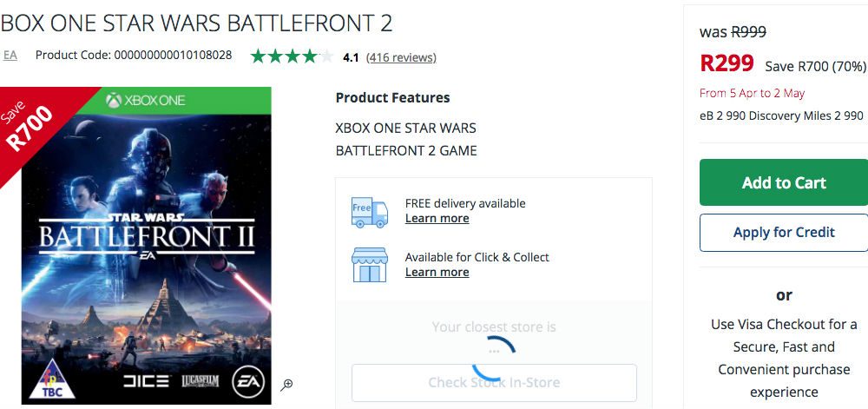Click the Lucasfilm logo on the cover
868x409 pixels.
(198, 381)
